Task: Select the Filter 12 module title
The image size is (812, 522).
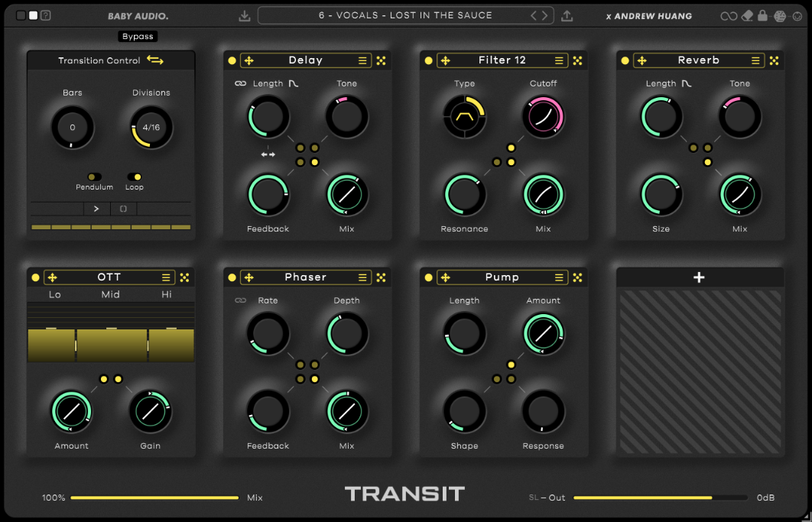Action: [x=502, y=60]
